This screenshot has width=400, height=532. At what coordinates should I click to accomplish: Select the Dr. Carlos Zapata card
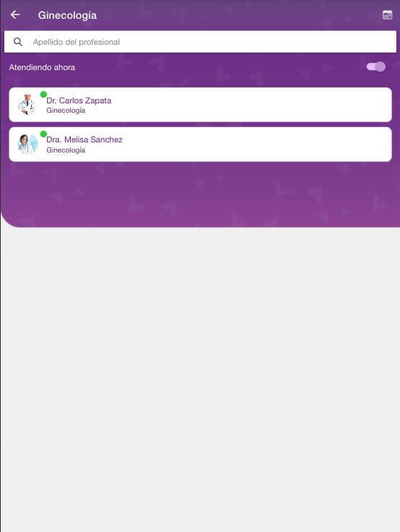[x=200, y=105]
